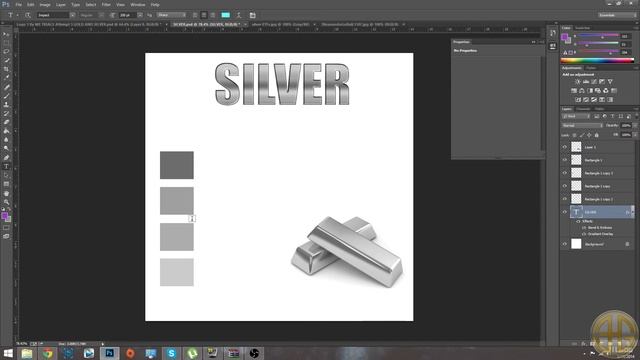Viewport: 640px width, 360px height.
Task: Open the font family dropdown
Action: point(72,15)
